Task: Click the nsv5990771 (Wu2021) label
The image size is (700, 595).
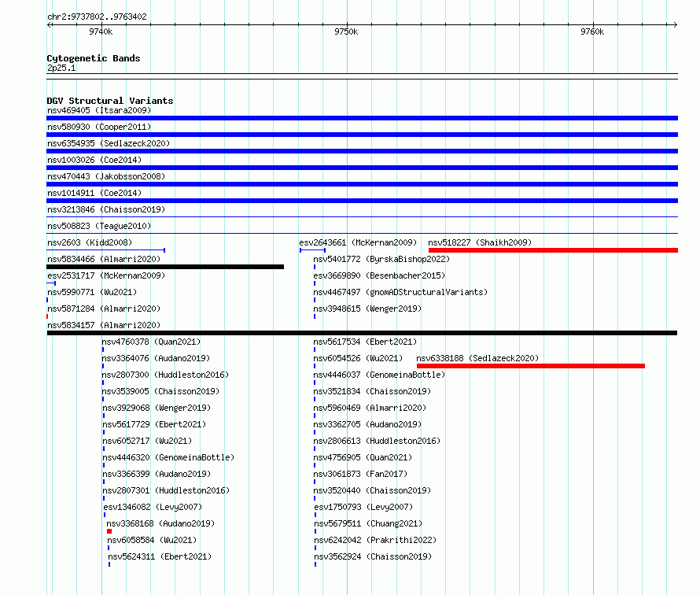Action: point(92,292)
